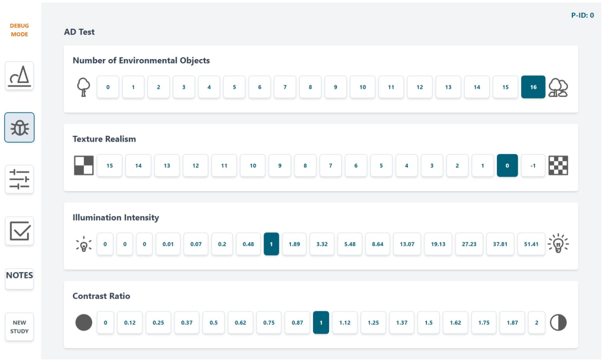Click the checkmark box sidebar icon
The height and width of the screenshot is (364, 605).
[19, 231]
